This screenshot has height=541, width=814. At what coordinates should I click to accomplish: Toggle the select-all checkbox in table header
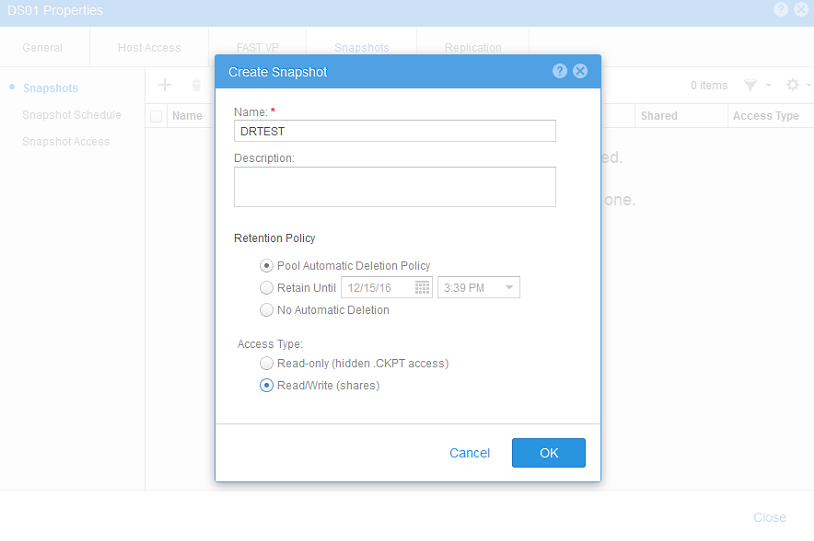click(x=156, y=116)
